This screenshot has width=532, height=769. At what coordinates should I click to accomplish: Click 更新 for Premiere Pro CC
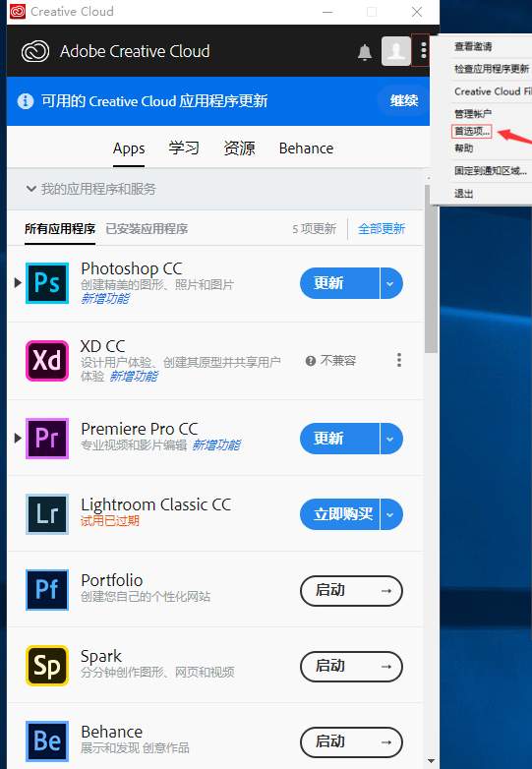[x=339, y=438]
